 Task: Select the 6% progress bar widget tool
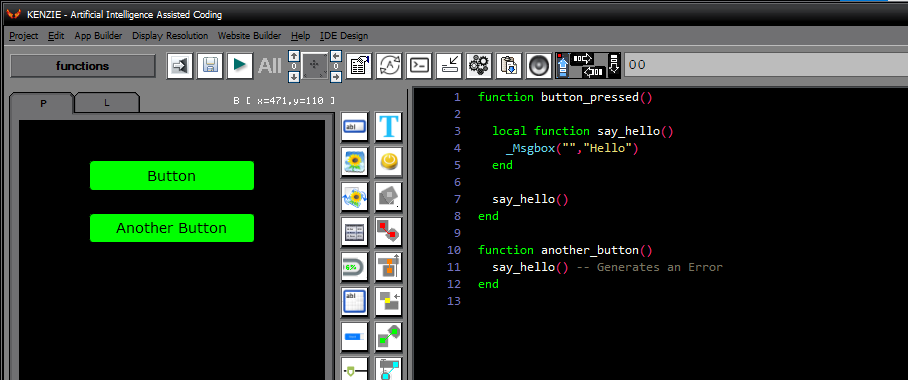click(354, 266)
